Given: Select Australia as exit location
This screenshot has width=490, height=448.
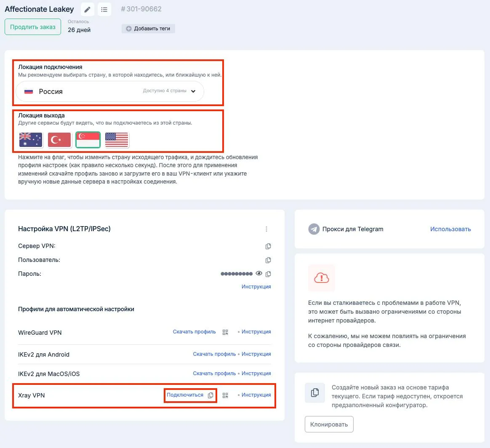Looking at the screenshot, I should (x=31, y=140).
